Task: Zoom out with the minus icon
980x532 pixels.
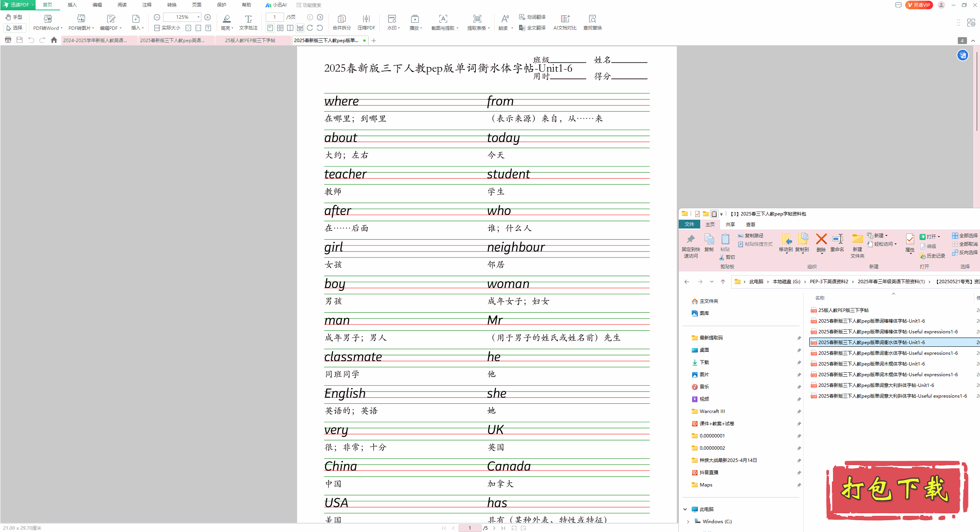Action: click(x=157, y=17)
